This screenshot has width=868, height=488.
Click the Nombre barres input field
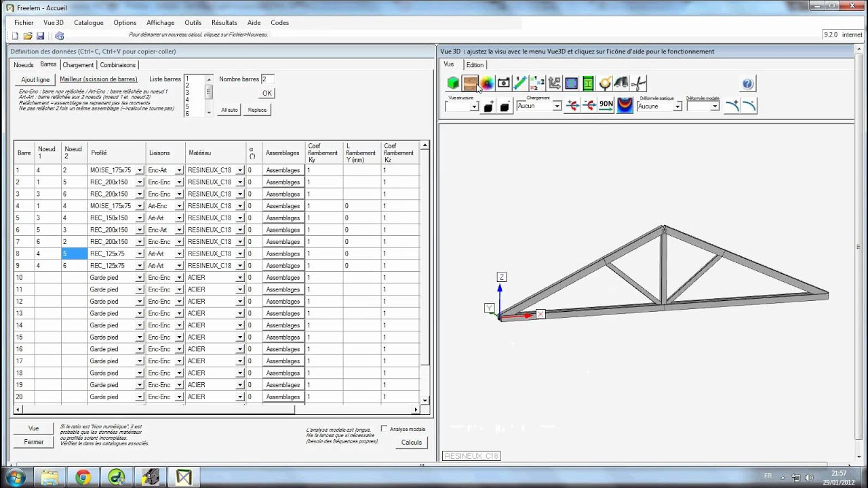267,79
